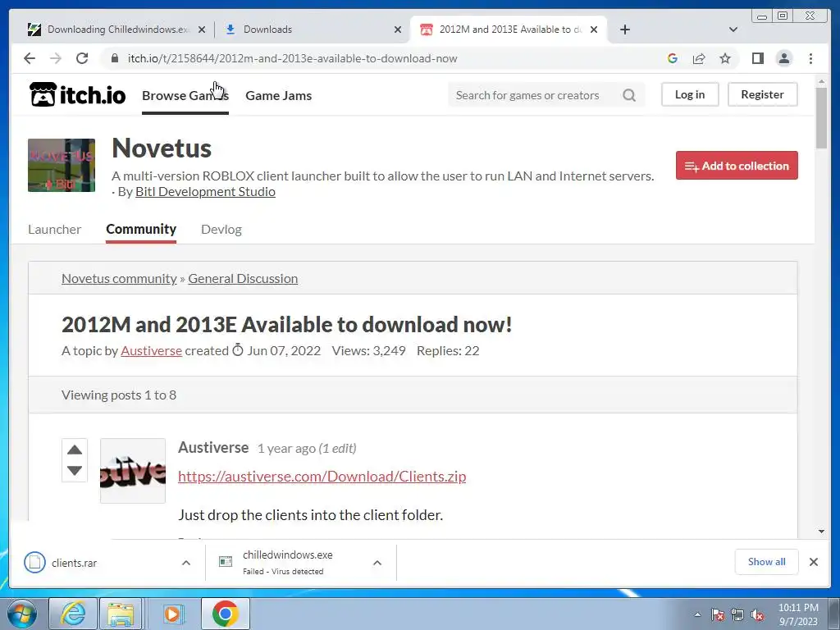Open the Windows Start menu
Screen dimensions: 840x630
point(22,614)
